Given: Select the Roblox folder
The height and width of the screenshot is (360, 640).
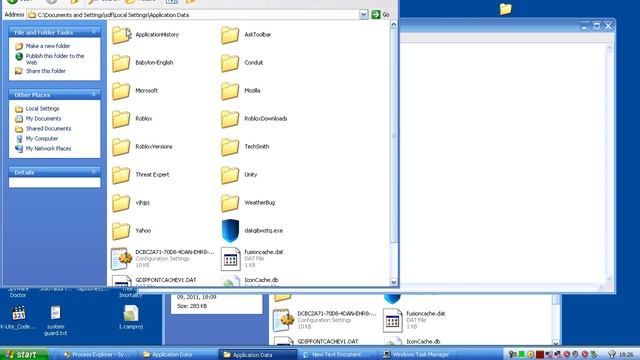Looking at the screenshot, I should (x=132, y=119).
